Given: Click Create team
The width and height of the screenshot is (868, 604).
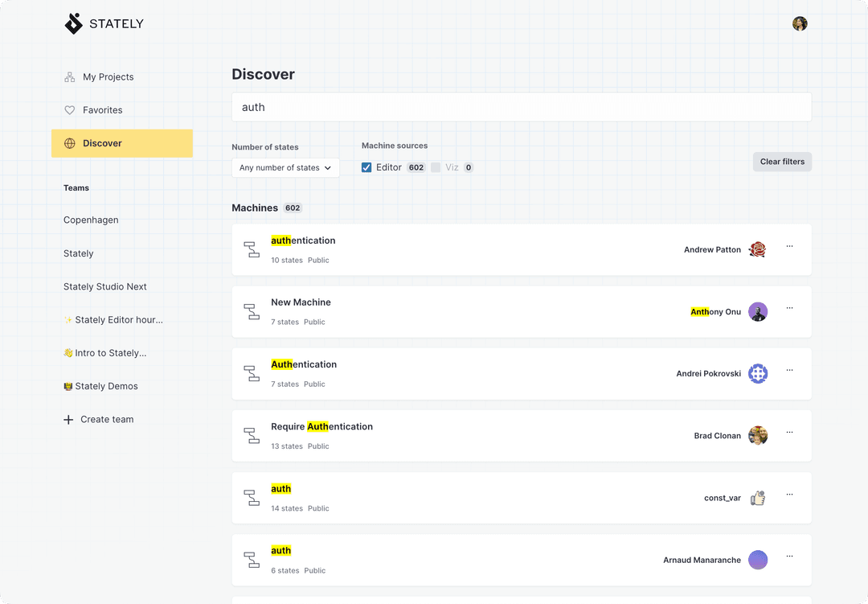Looking at the screenshot, I should (99, 420).
